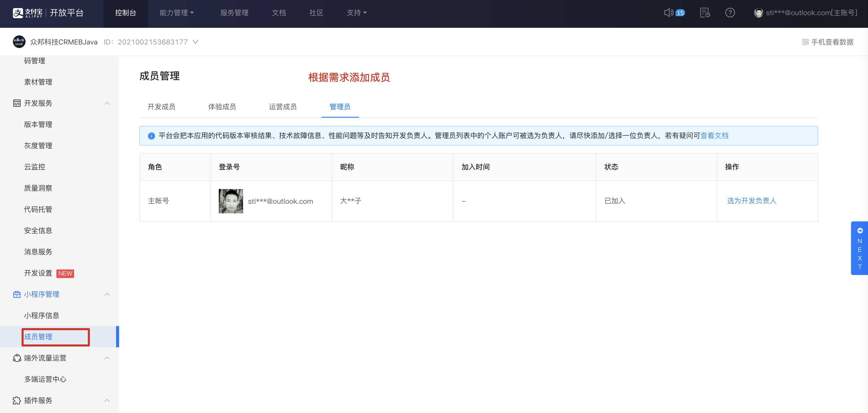Select 控制台 in the top menu
Viewport: 868px width, 413px height.
[125, 13]
